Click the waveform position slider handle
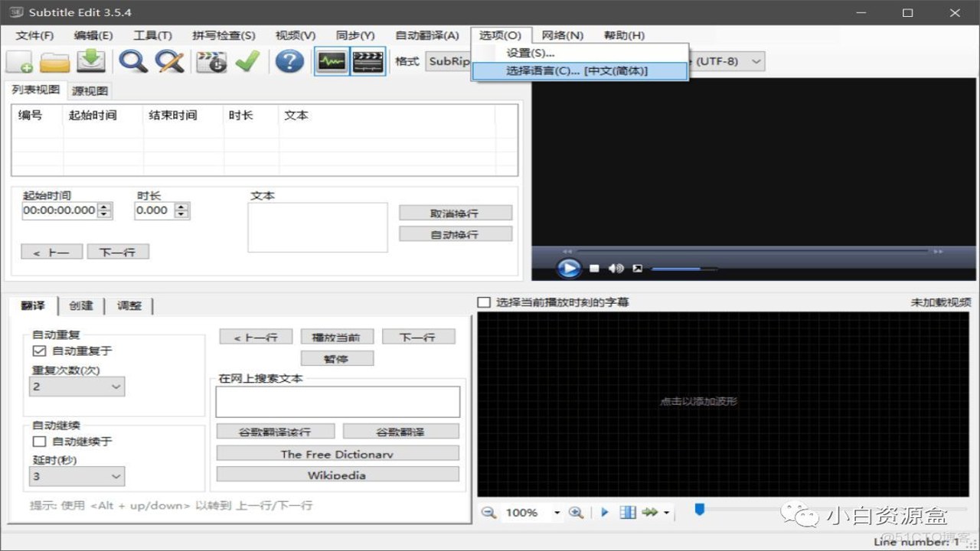Image resolution: width=980 pixels, height=551 pixels. tap(699, 510)
